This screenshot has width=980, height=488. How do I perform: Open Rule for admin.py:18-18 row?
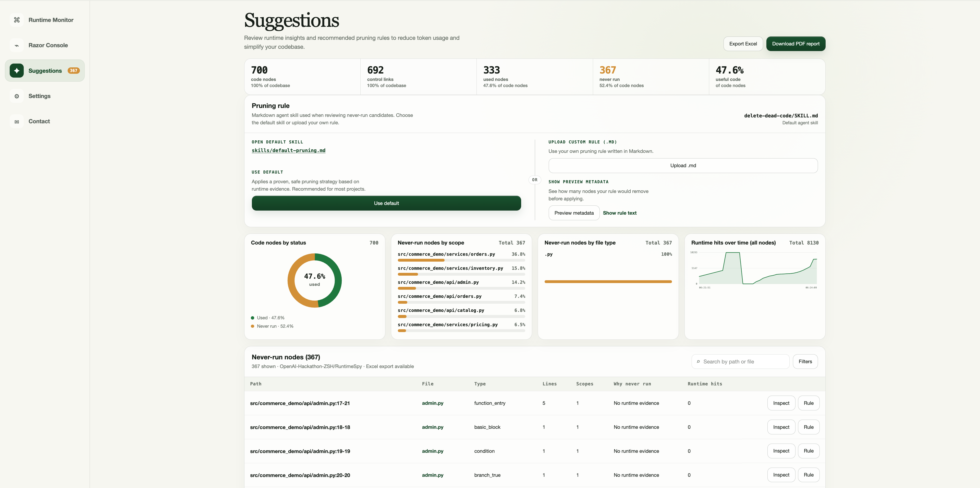point(808,427)
